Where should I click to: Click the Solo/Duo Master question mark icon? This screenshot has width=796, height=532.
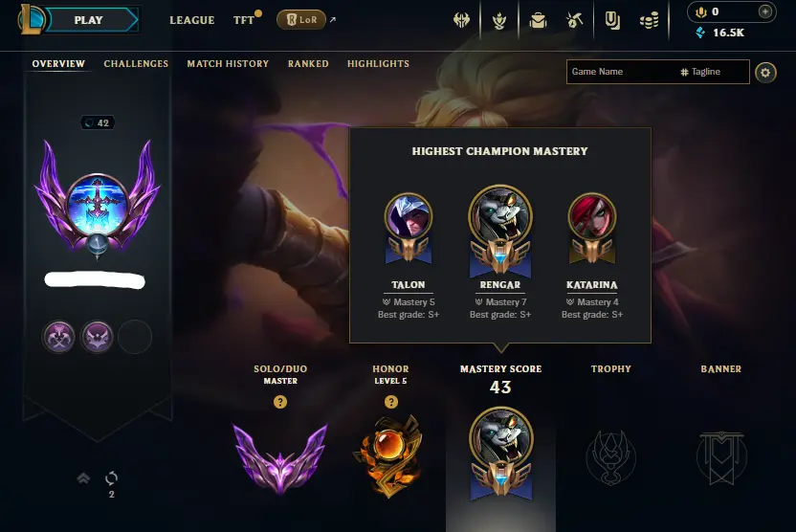pyautogui.click(x=280, y=402)
